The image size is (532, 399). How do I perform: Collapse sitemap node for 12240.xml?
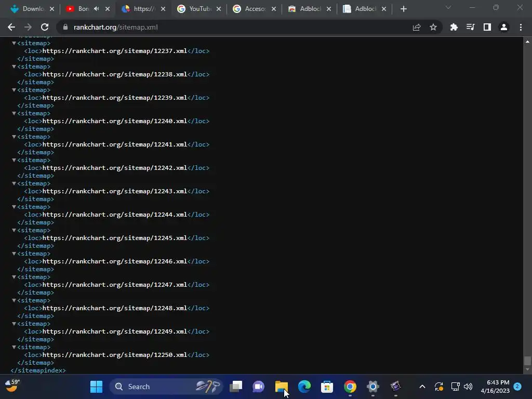(14, 113)
